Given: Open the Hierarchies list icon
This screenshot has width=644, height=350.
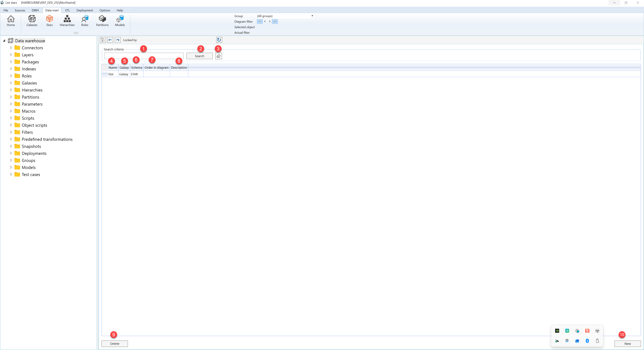Looking at the screenshot, I should (67, 21).
